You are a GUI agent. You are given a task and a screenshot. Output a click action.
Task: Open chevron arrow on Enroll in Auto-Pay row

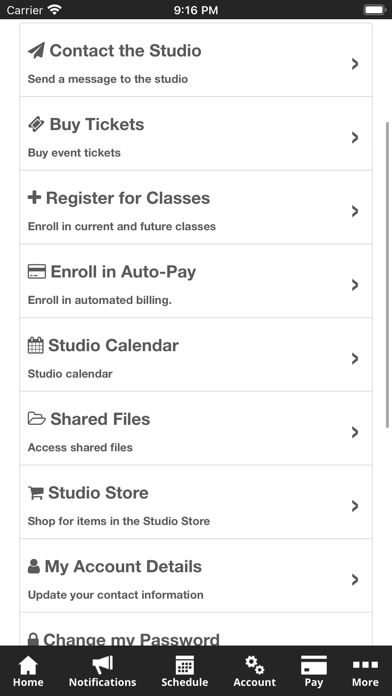click(x=355, y=285)
